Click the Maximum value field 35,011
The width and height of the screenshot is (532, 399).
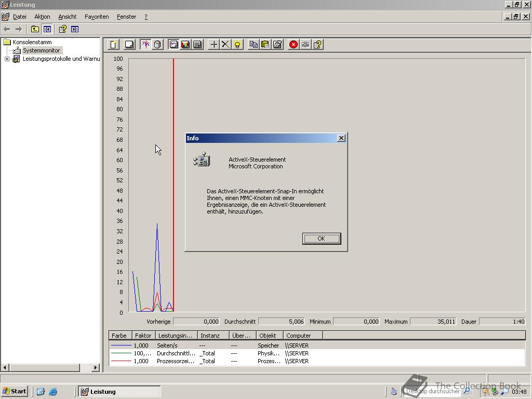click(x=433, y=321)
